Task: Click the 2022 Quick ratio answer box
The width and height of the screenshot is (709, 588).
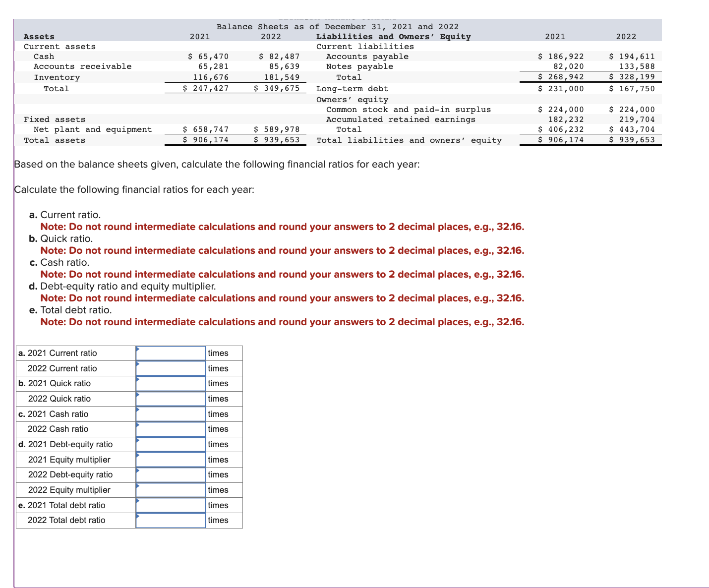Action: 171,399
